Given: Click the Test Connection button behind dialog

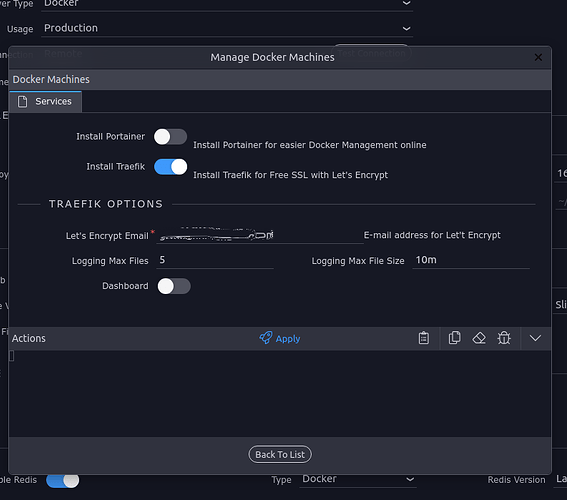Looking at the screenshot, I should pos(371,54).
